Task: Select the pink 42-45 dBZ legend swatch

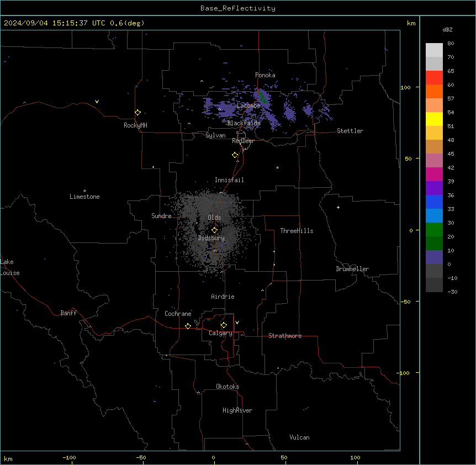Action: [434, 161]
